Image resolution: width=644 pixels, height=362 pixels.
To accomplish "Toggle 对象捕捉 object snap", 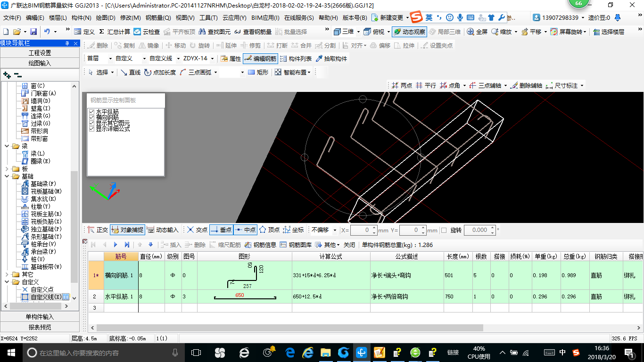I will click(x=127, y=230).
